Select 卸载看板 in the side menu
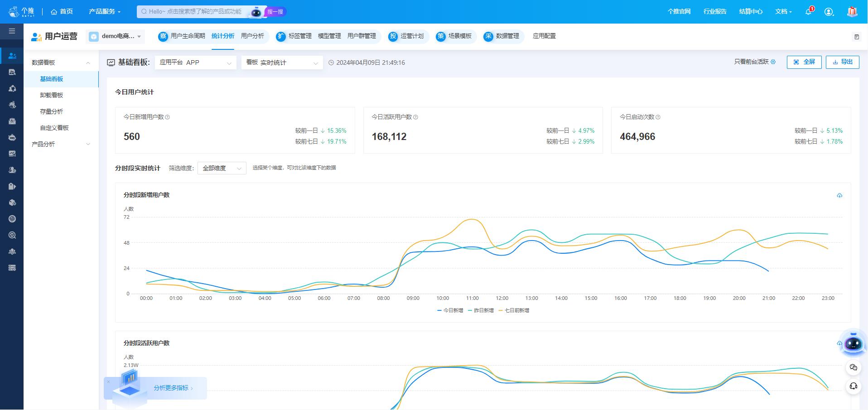 point(61,95)
